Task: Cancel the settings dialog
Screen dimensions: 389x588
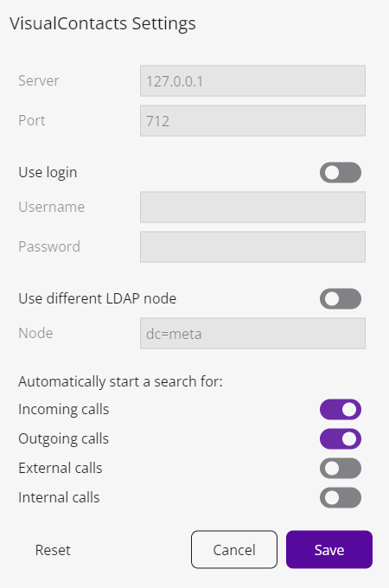Action: coord(234,549)
